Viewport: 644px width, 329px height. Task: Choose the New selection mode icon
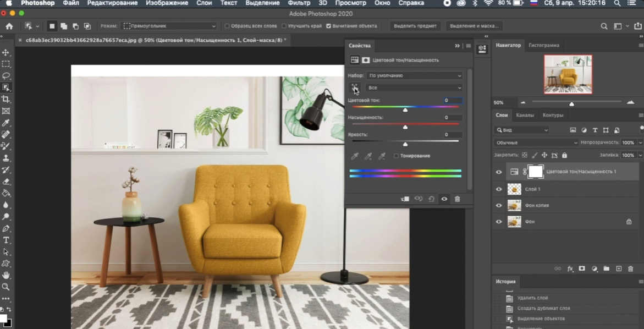click(x=52, y=26)
